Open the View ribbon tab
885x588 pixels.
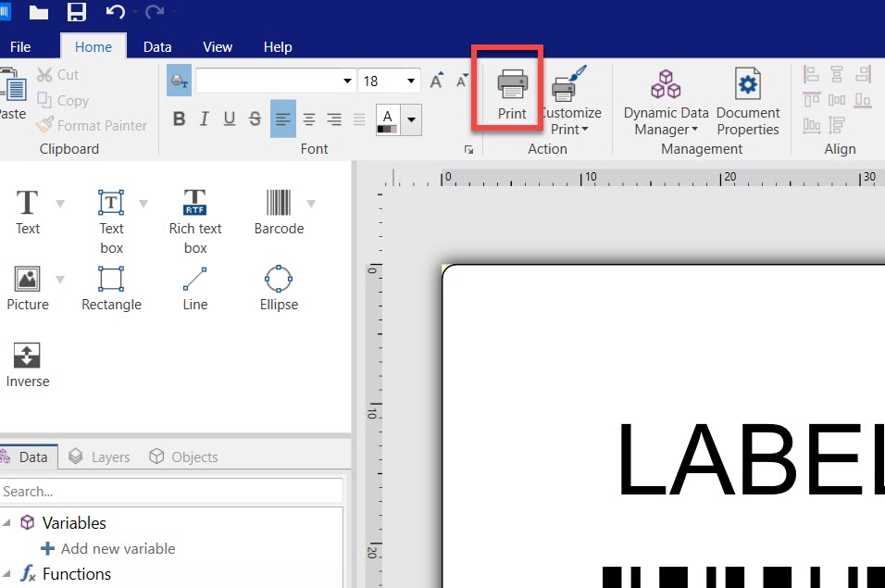[218, 46]
